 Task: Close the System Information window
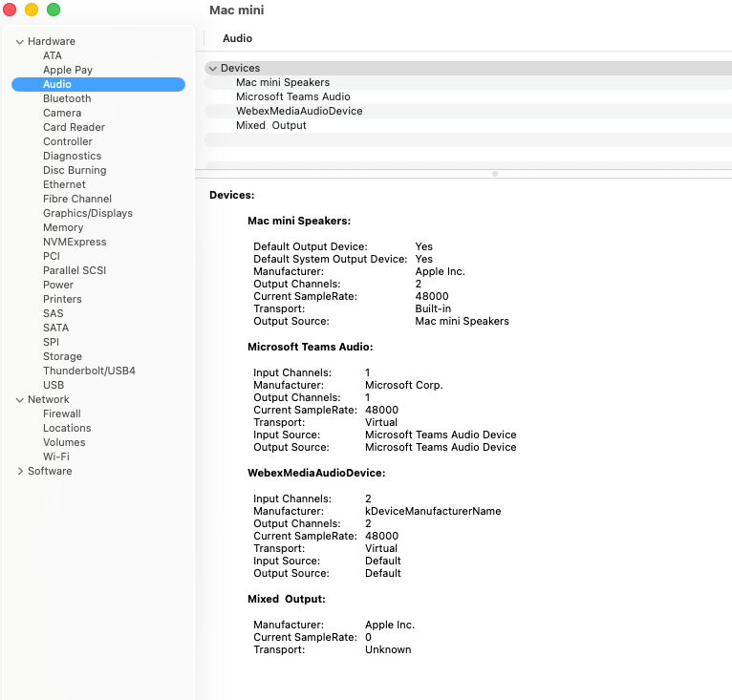(10, 10)
